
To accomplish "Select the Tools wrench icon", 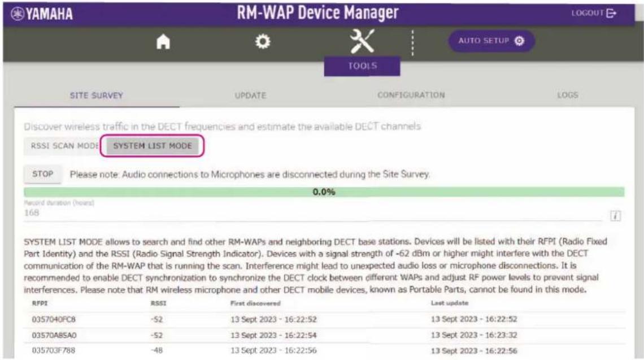I will coord(362,41).
